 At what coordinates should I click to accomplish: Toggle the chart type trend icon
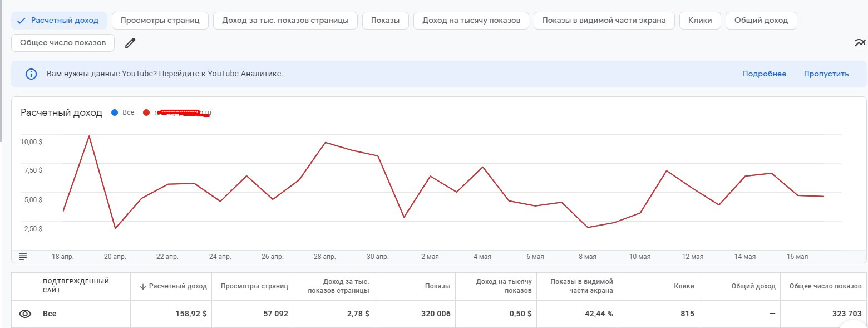click(860, 43)
